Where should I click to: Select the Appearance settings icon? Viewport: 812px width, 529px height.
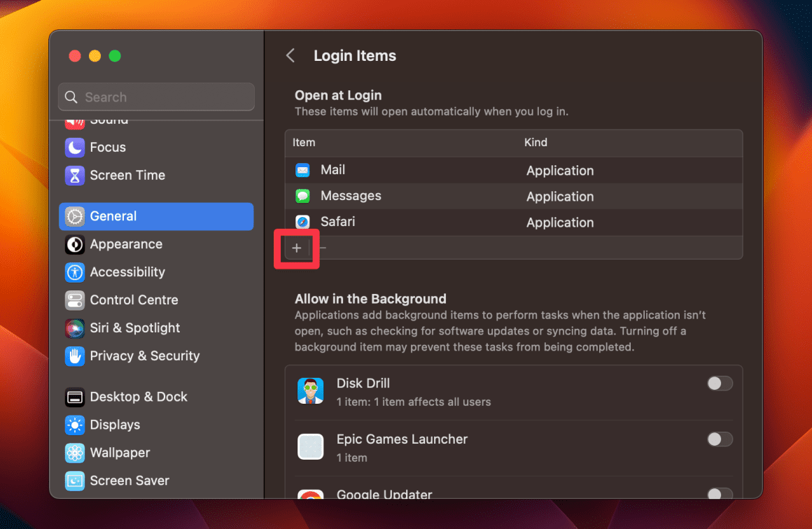(74, 244)
